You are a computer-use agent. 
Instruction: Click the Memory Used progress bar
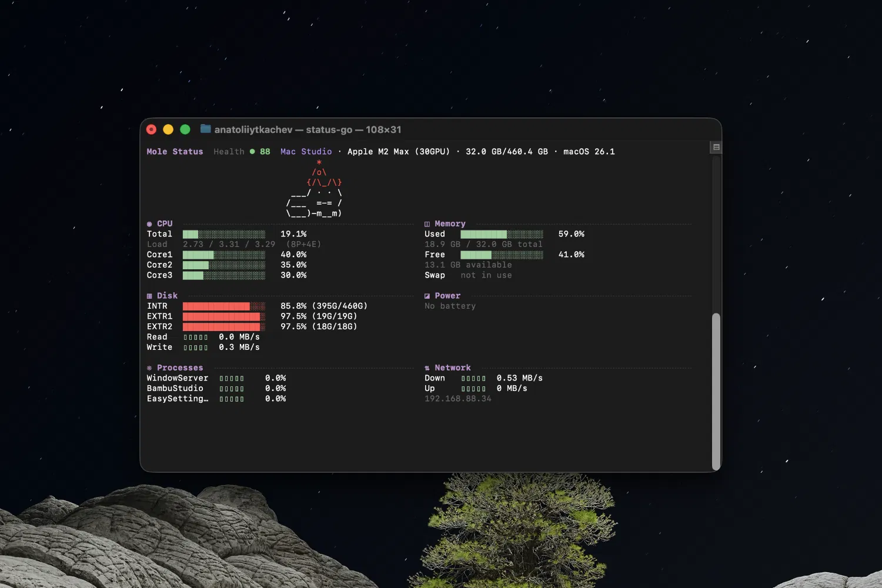click(502, 234)
